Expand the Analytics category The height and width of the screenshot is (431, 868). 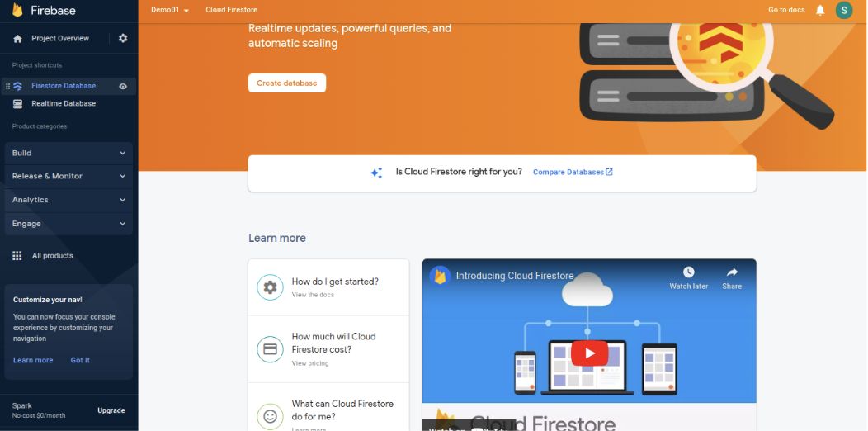coord(68,200)
